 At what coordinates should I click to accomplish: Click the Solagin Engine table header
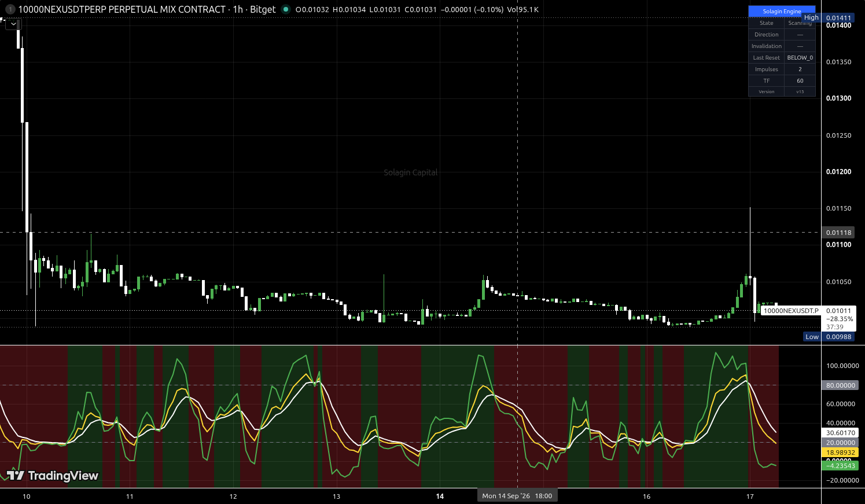point(782,11)
